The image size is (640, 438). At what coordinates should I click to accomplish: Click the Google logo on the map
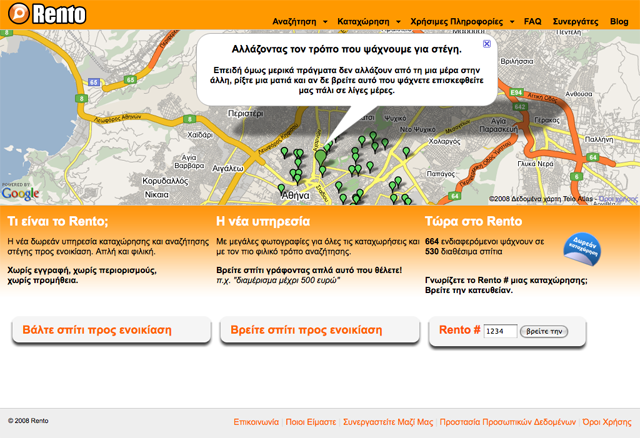[x=20, y=193]
